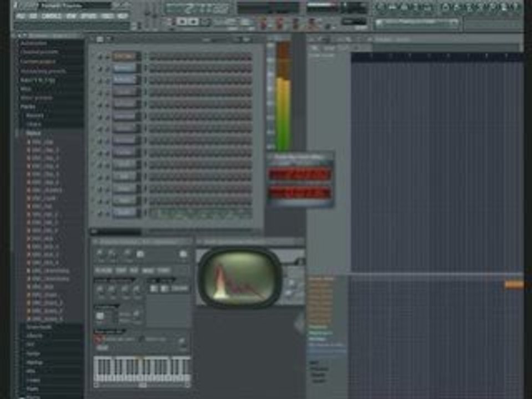Click the channel settings preview piano keyboard
Image resolution: width=532 pixels, height=399 pixels.
[142, 369]
